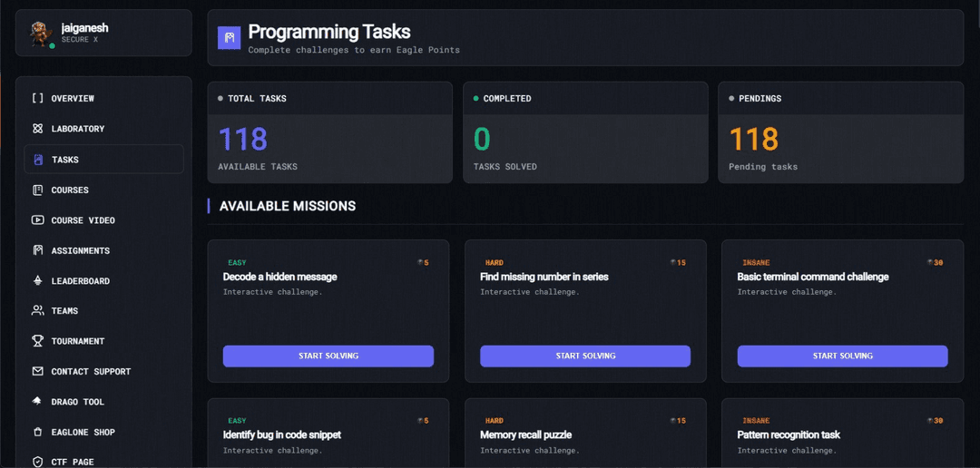Start solving Decode a hidden message
This screenshot has width=980, height=468.
[x=328, y=356]
